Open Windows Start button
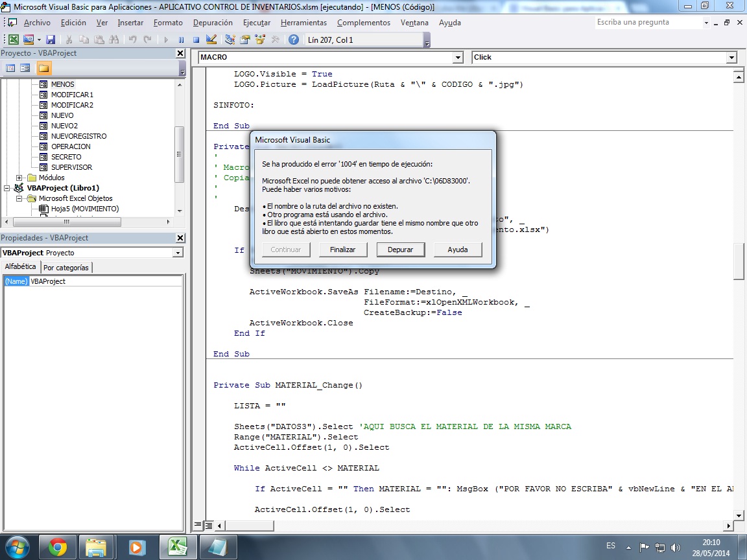This screenshot has height=560, width=747. (x=18, y=547)
